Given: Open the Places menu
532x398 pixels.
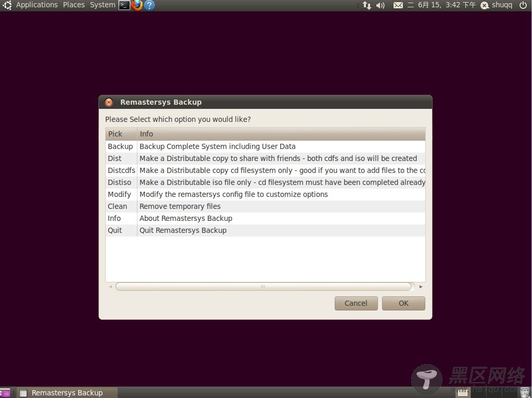Looking at the screenshot, I should [73, 5].
